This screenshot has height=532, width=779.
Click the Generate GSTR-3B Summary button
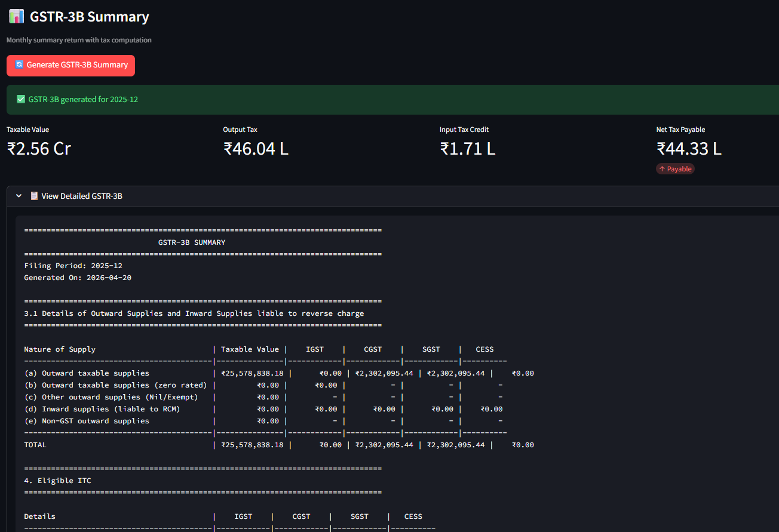click(70, 65)
